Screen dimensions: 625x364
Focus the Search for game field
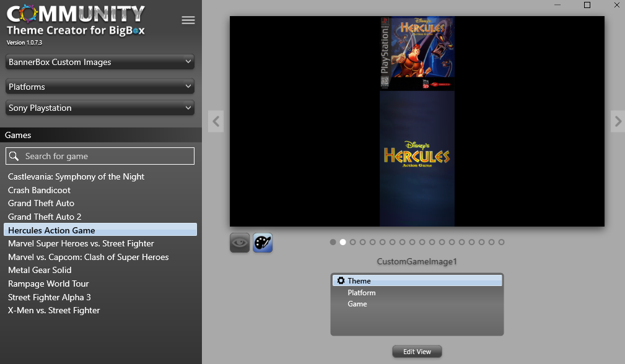(x=100, y=156)
